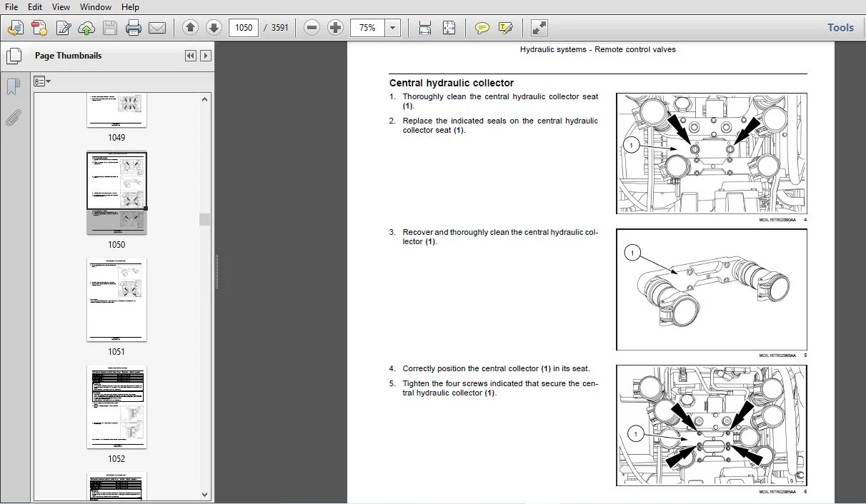Print the document using printer icon
Image resolution: width=866 pixels, height=504 pixels.
point(134,28)
